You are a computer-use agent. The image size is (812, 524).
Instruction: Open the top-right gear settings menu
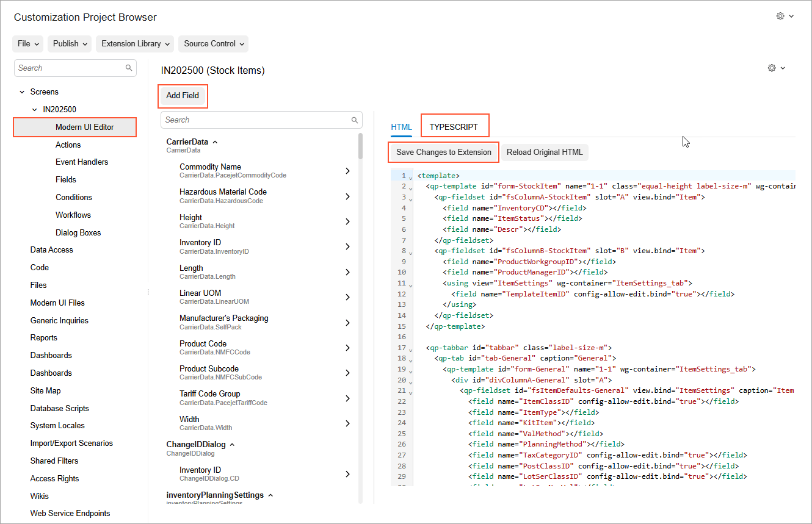click(x=785, y=16)
